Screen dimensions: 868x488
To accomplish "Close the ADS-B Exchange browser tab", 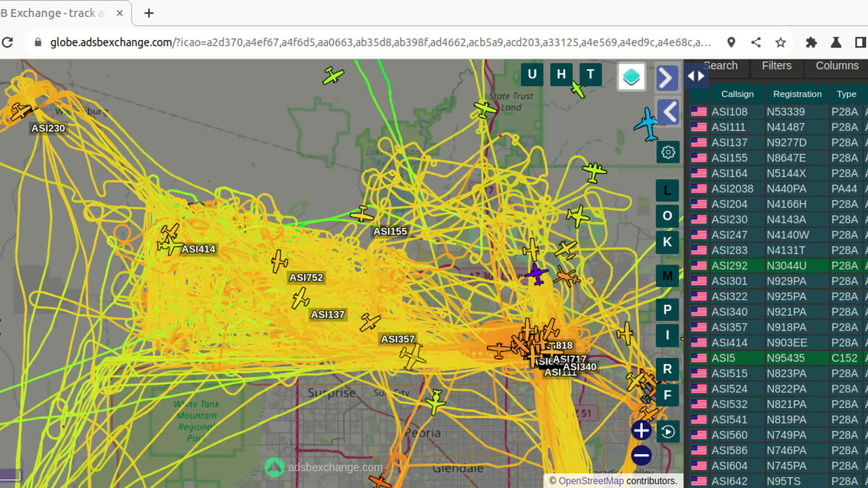I will (x=119, y=13).
